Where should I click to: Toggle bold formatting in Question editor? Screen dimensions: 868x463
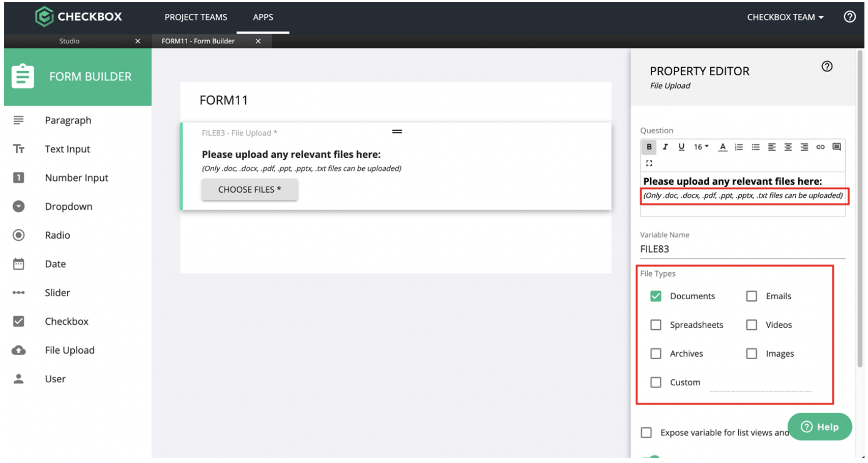tap(649, 147)
